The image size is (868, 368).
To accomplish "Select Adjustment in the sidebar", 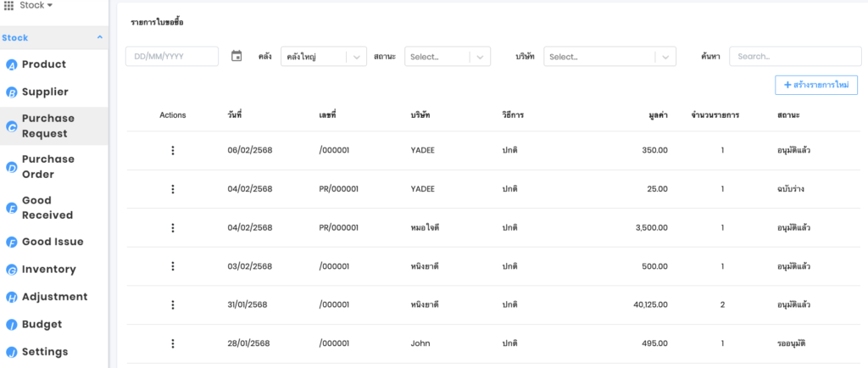I will (x=54, y=297).
